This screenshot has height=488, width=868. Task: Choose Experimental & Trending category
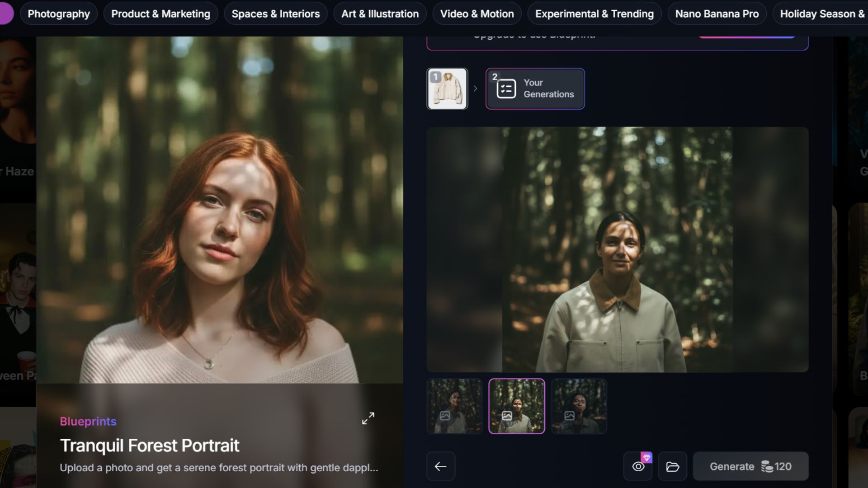coord(594,14)
